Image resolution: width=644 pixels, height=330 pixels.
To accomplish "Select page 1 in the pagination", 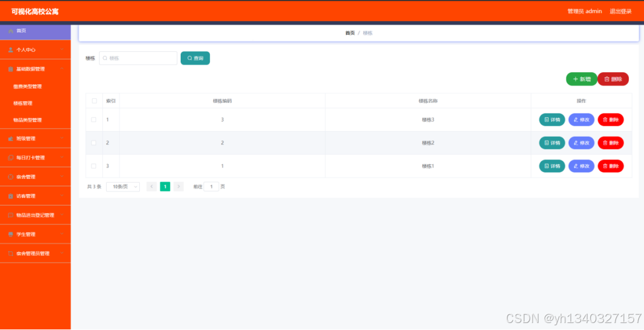I will [165, 187].
